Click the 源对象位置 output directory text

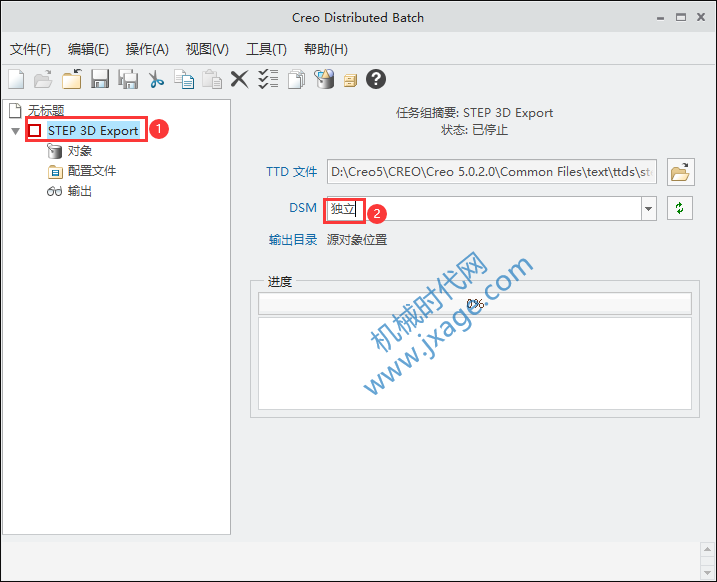357,240
